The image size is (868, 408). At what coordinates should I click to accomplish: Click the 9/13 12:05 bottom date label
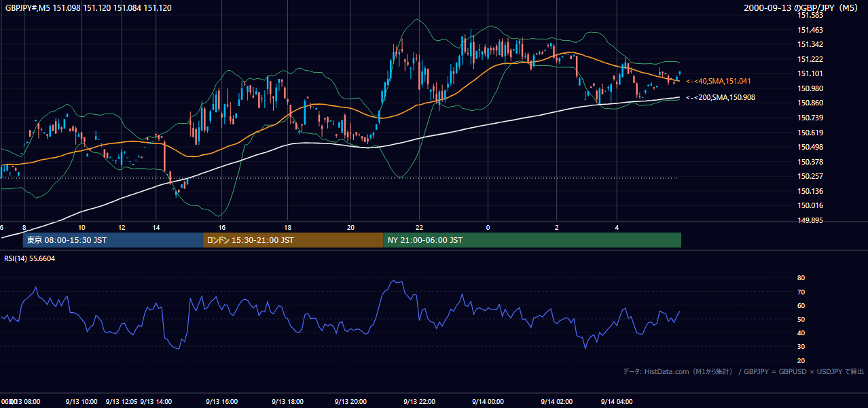click(122, 401)
